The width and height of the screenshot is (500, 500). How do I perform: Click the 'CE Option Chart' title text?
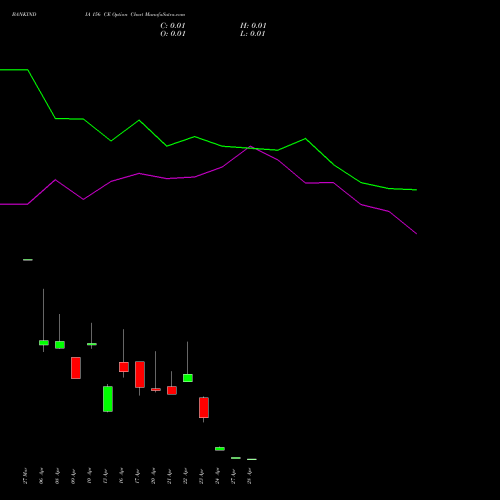click(123, 15)
